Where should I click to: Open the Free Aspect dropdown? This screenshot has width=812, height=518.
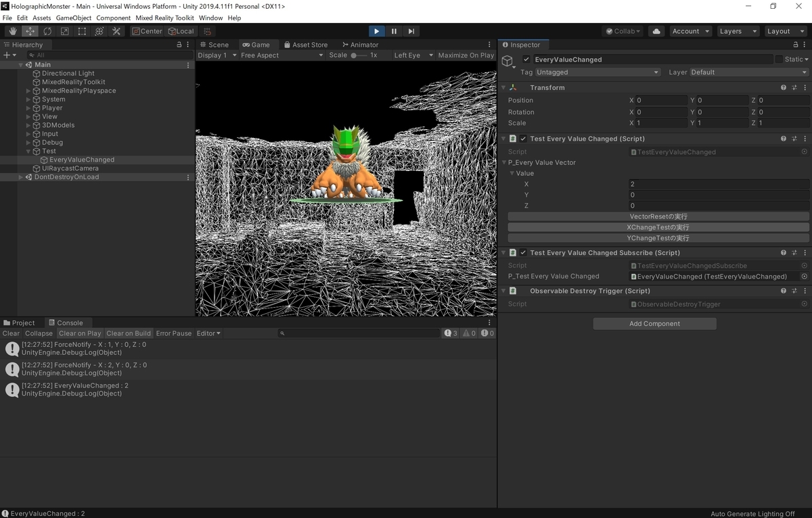point(282,55)
